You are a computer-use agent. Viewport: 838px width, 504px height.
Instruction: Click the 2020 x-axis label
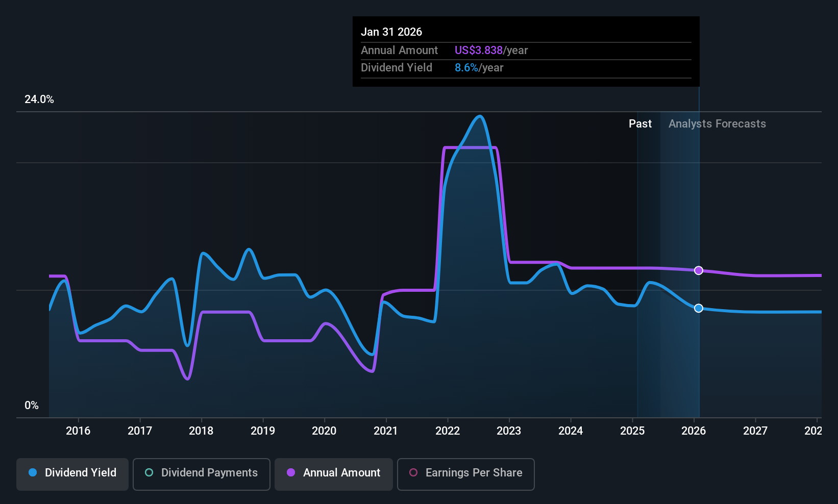(324, 431)
